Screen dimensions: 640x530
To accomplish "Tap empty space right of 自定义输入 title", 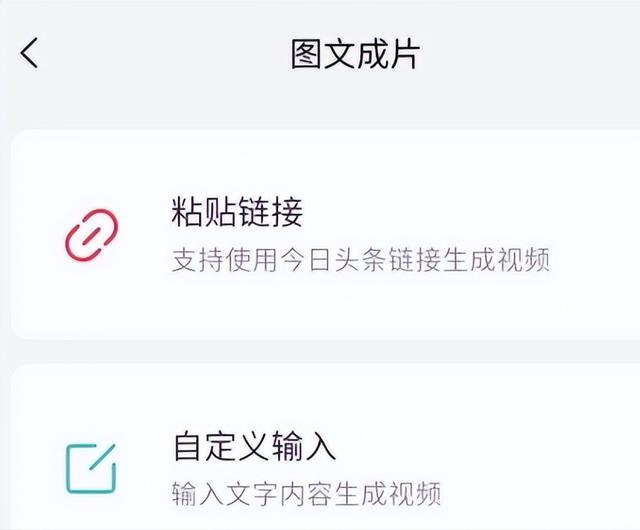I will tap(480, 444).
